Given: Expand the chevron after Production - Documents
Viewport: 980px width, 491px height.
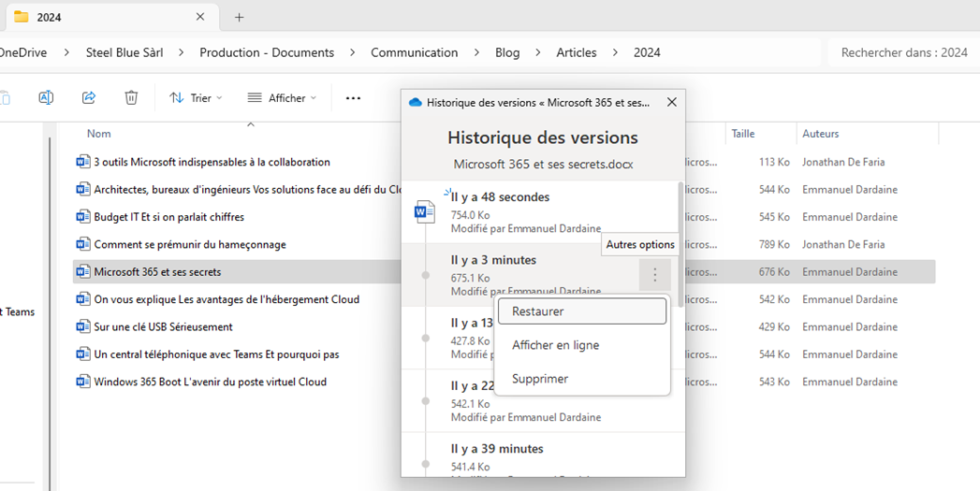Looking at the screenshot, I should point(353,52).
